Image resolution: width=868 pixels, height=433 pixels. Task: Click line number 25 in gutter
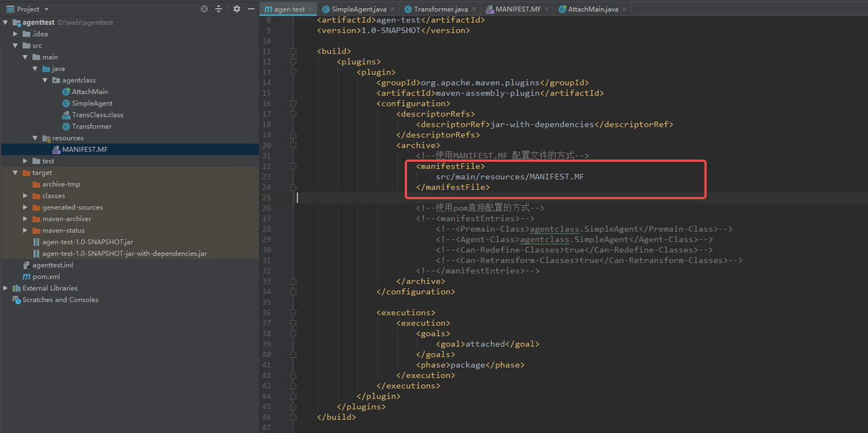(267, 198)
